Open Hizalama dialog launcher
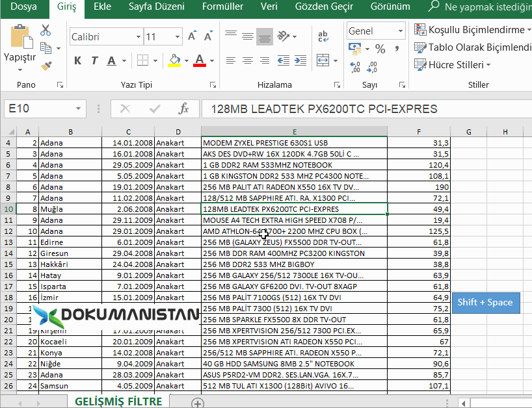Viewport: 532px width, 408px height. click(338, 84)
